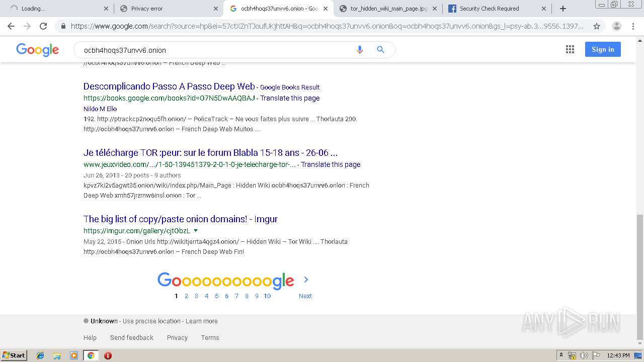Image resolution: width=644 pixels, height=362 pixels.
Task: Click Send feedback in footer
Action: 132,338
